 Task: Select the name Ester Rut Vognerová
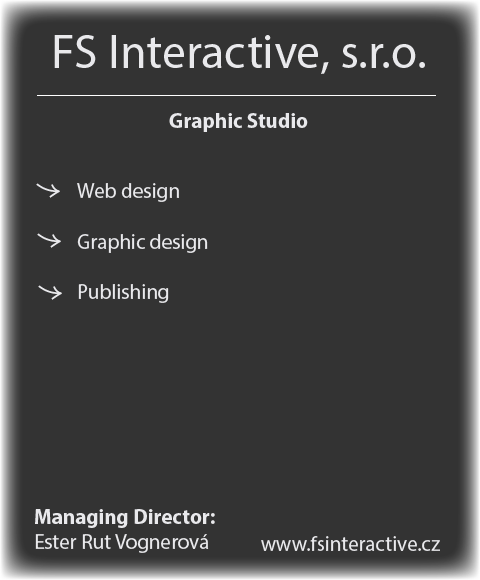[x=122, y=542]
